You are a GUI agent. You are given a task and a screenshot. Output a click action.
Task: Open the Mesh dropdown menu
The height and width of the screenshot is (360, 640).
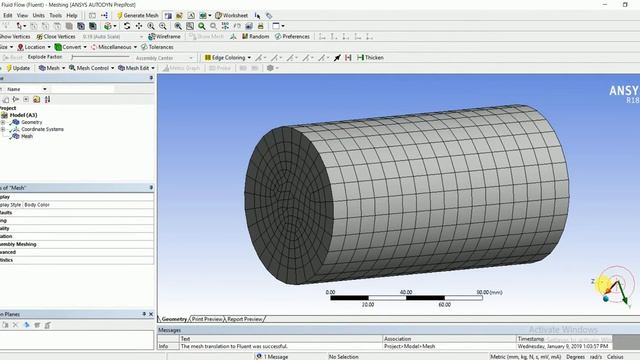tap(52, 68)
